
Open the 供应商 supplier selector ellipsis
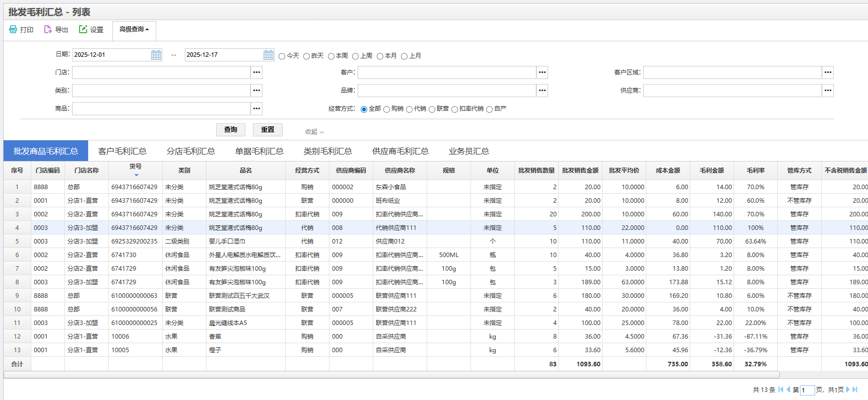[x=828, y=91]
